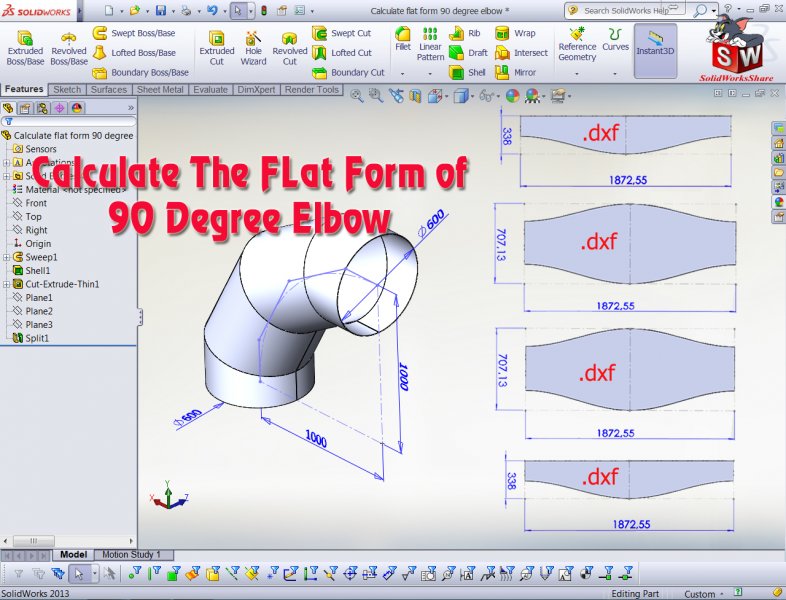This screenshot has width=786, height=600.
Task: Switch to the Sheet Metal tab
Action: [160, 90]
